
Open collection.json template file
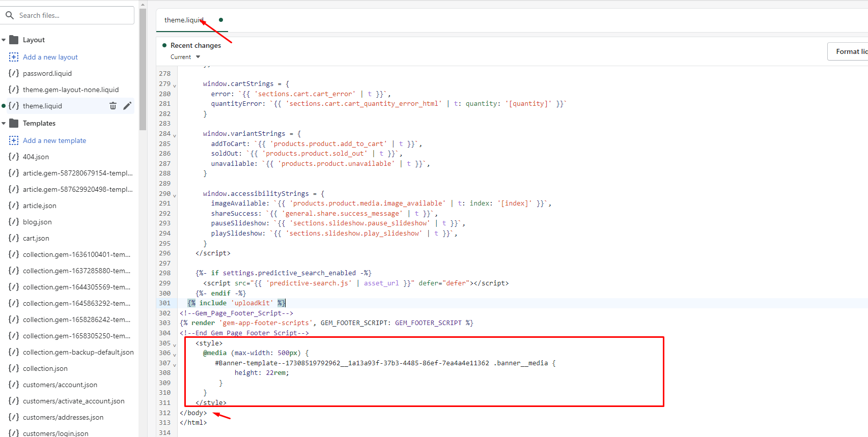click(45, 368)
